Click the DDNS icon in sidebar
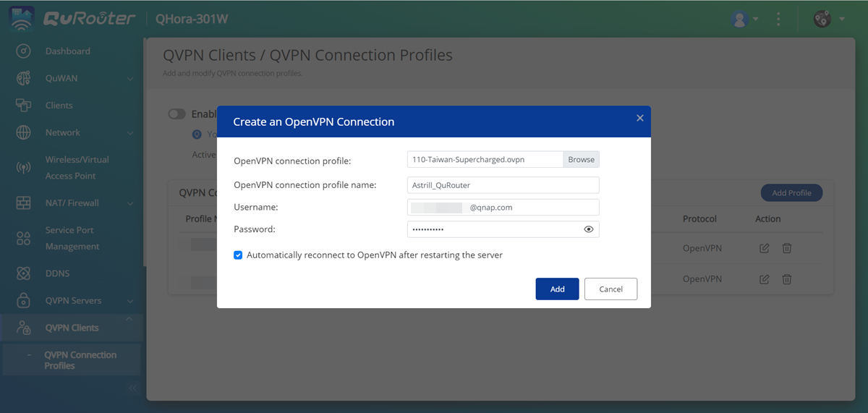This screenshot has width=868, height=413. (x=23, y=273)
